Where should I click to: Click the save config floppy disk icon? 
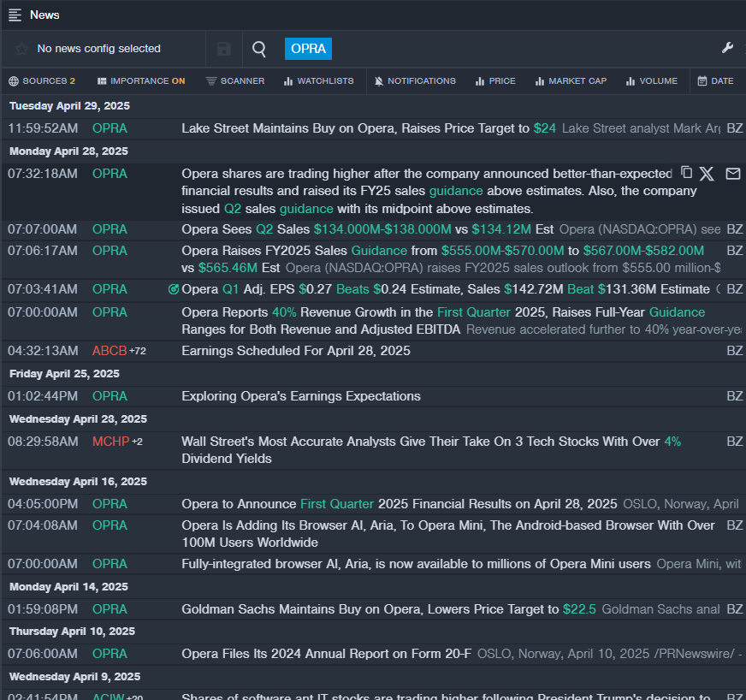click(223, 49)
